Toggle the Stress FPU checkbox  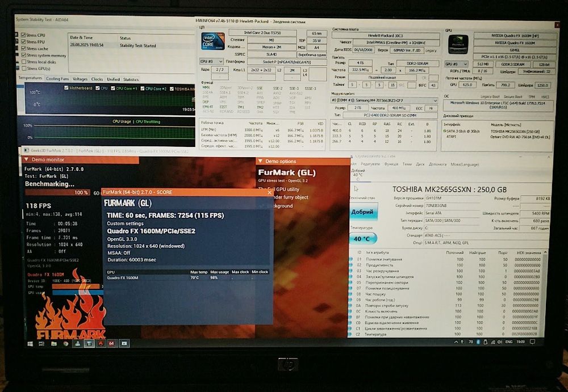(x=23, y=41)
